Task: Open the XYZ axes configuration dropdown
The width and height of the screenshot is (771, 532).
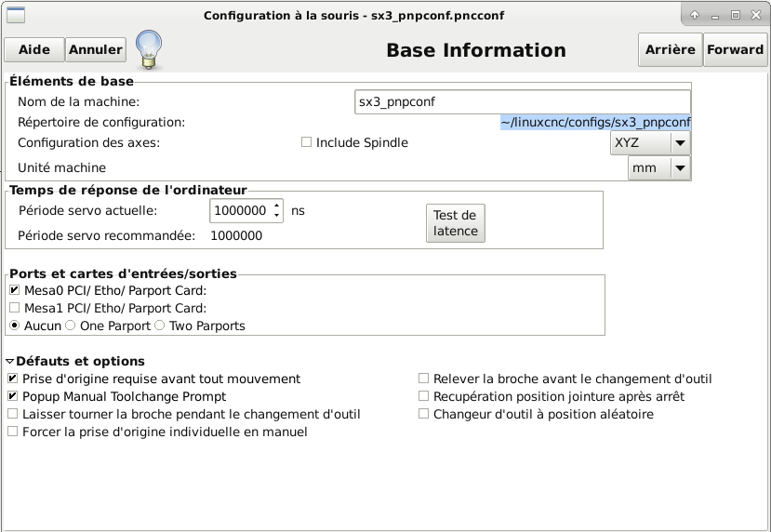Action: (650, 142)
